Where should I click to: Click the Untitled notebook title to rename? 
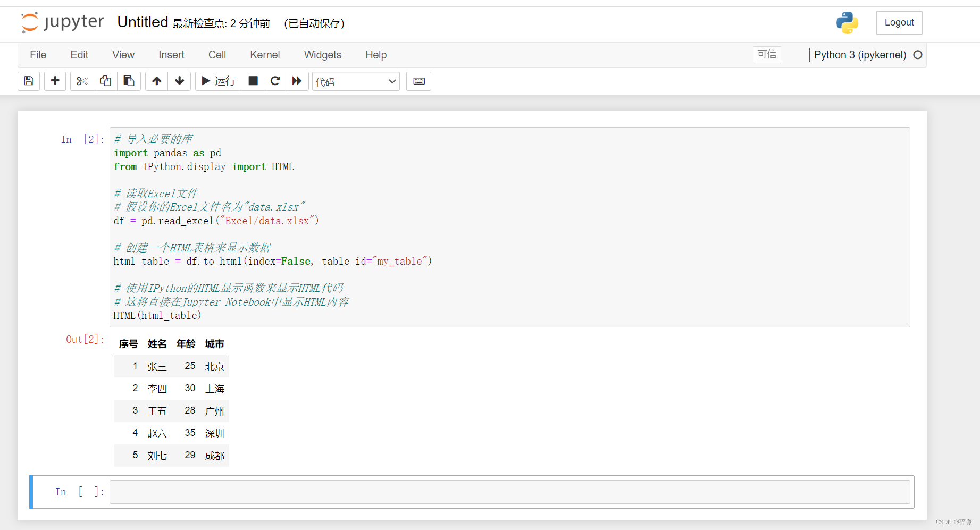click(142, 22)
